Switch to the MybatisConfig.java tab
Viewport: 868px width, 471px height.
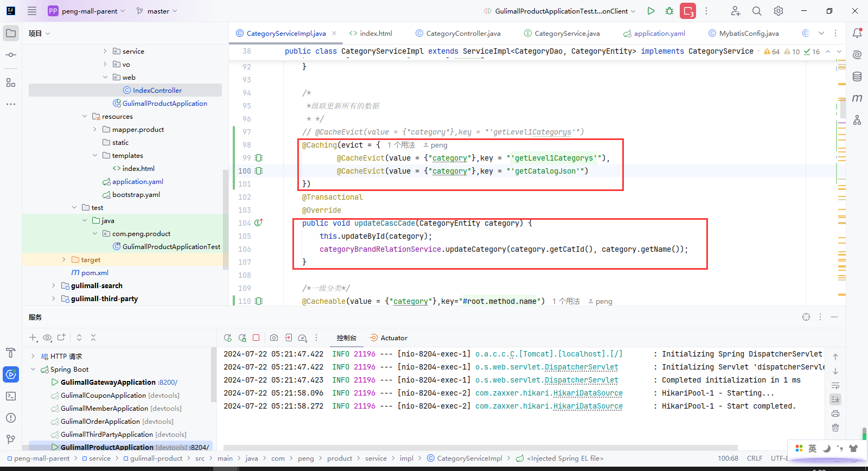(743, 33)
